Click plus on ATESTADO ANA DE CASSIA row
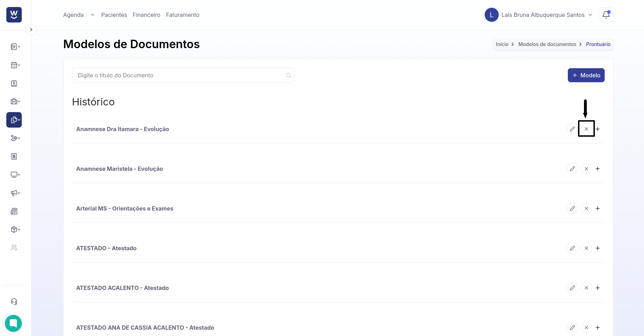 click(598, 328)
